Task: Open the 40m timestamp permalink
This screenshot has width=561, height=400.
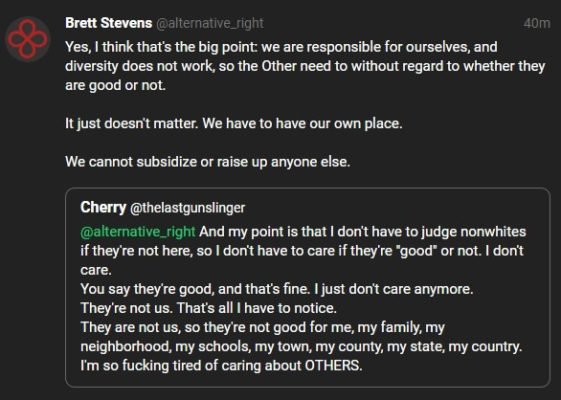Action: 537,23
